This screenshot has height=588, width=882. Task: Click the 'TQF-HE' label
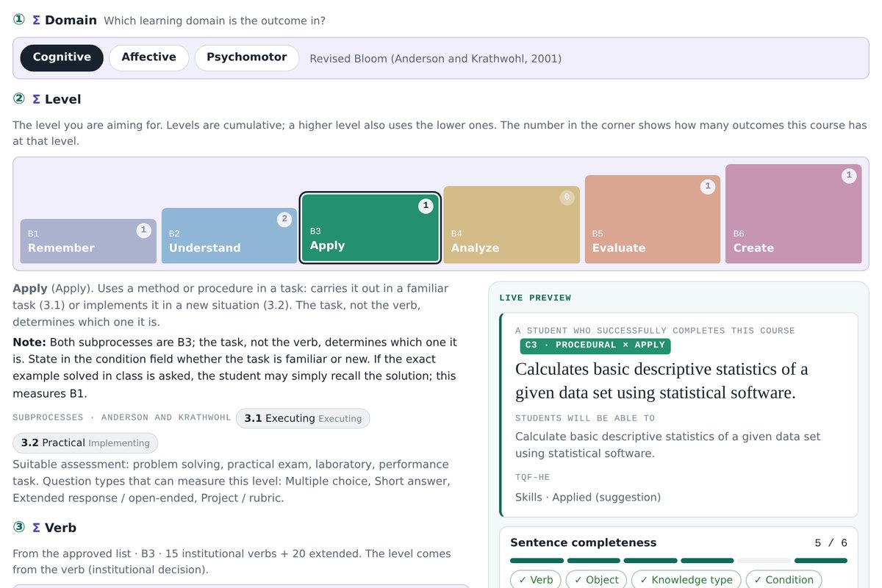pos(533,477)
